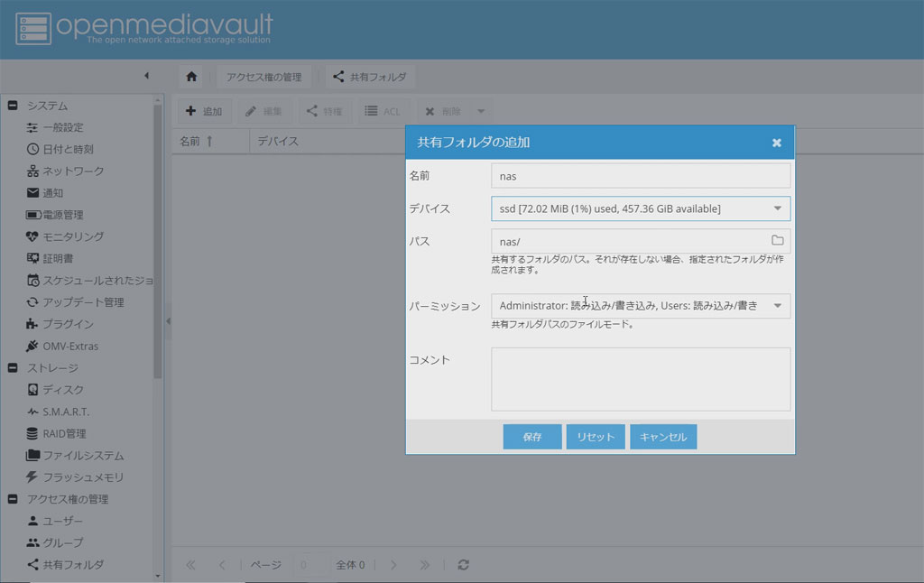The width and height of the screenshot is (924, 583).
Task: Open RAID管理 from storage section
Action: point(64,433)
